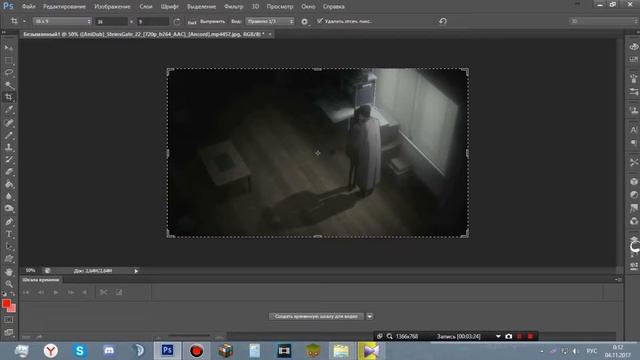The height and width of the screenshot is (360, 640).
Task: Open workspace switcher dropdown
Action: [x=604, y=21]
